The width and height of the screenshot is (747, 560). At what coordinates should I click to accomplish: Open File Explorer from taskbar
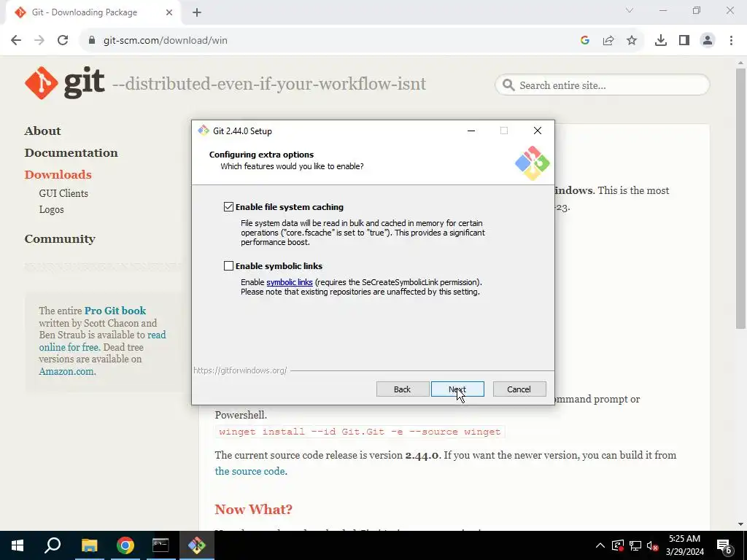(x=89, y=545)
